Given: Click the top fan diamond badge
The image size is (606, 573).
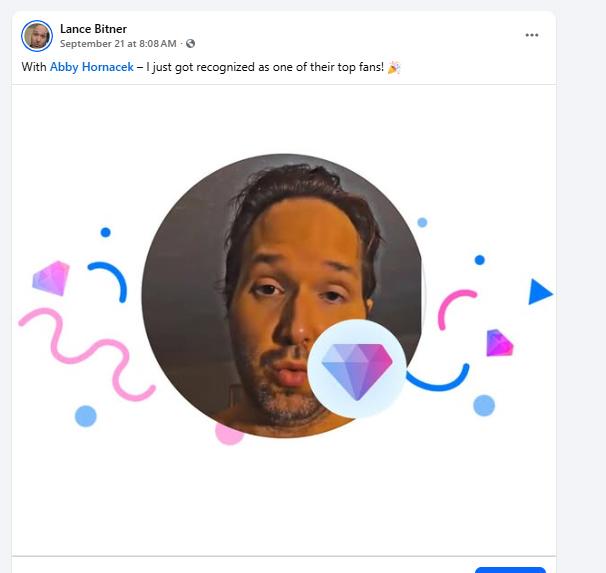Looking at the screenshot, I should pos(357,368).
